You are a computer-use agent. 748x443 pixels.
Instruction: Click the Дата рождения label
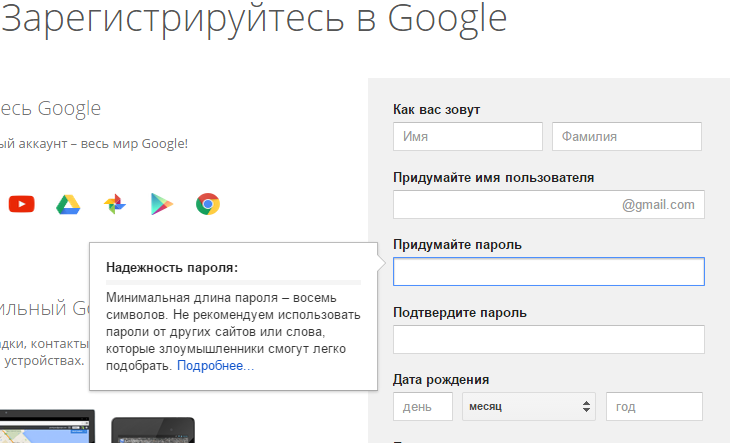(x=441, y=380)
